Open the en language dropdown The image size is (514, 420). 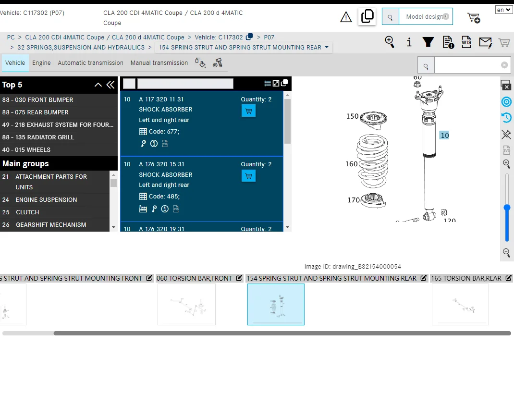[x=503, y=10]
